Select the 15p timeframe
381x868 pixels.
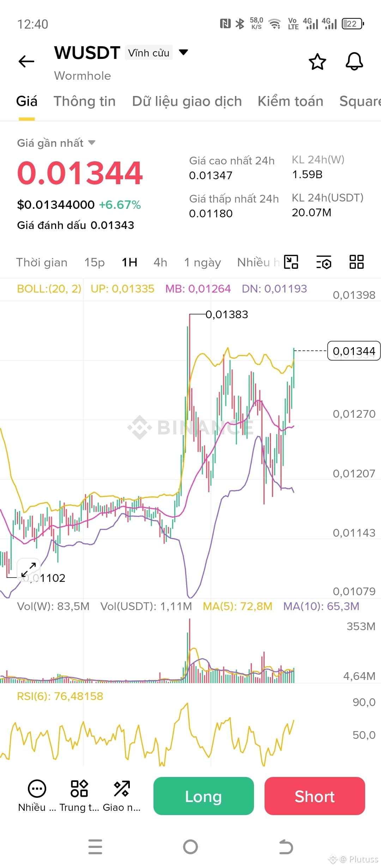pos(95,263)
